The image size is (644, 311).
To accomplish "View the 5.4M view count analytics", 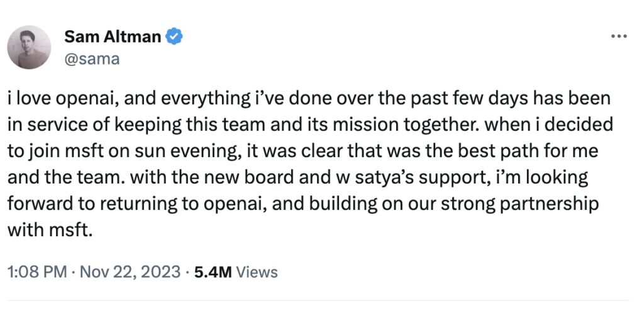I will [x=213, y=272].
